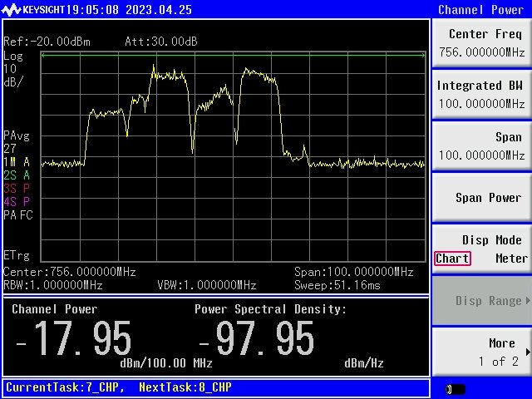Click the Channel Power menu title
Screen dimensions: 532x399
pos(482,9)
